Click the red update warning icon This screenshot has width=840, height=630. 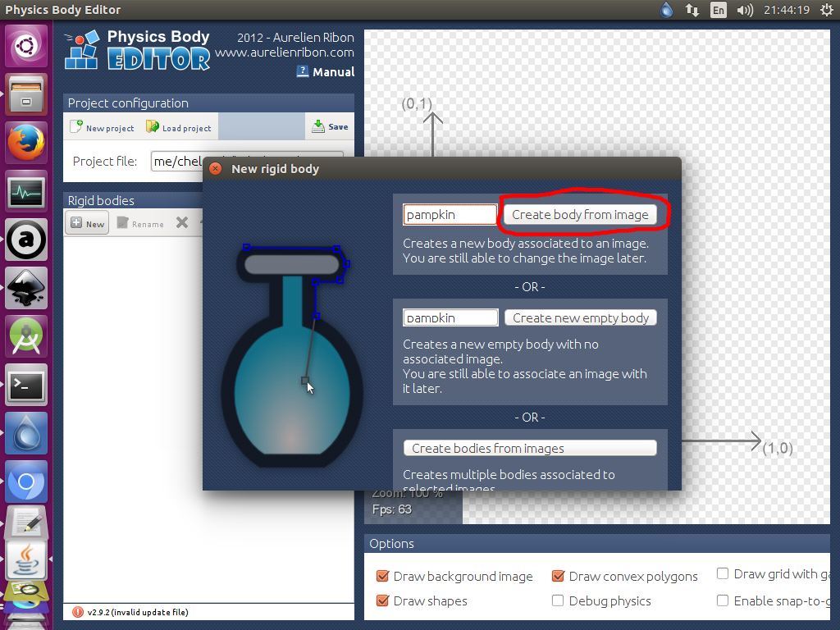pyautogui.click(x=78, y=612)
